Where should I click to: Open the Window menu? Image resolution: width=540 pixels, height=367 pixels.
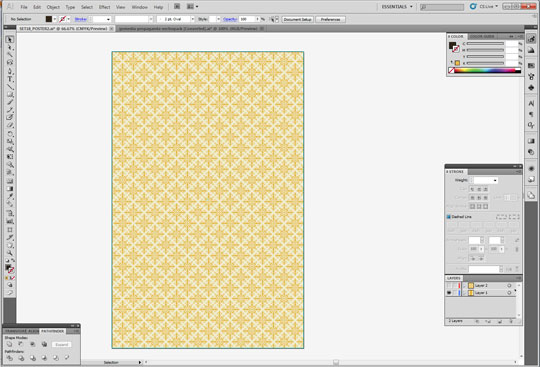[x=139, y=7]
